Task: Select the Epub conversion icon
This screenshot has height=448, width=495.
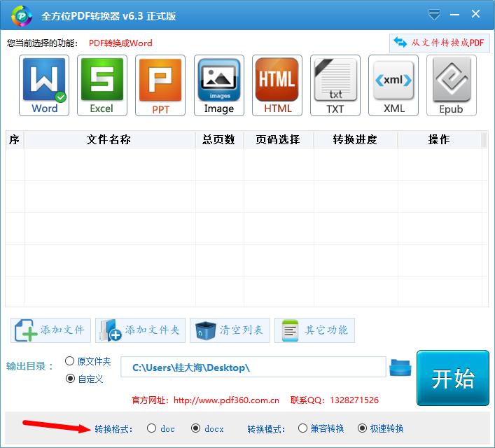Action: click(452, 85)
